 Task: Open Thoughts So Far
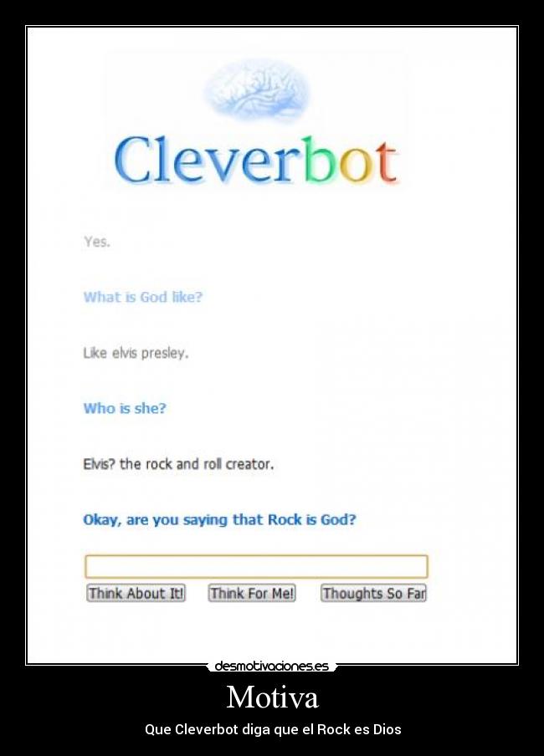tap(373, 593)
